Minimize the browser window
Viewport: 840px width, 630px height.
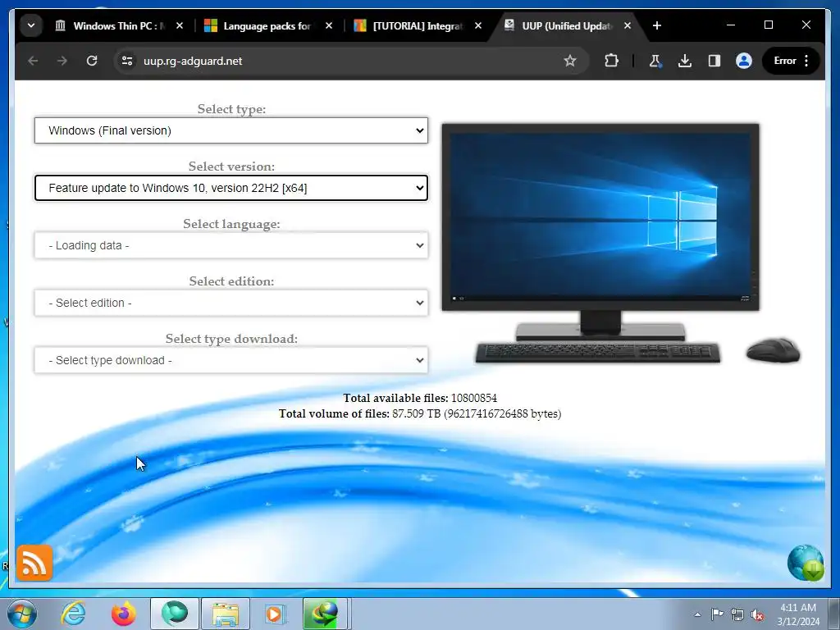point(731,25)
